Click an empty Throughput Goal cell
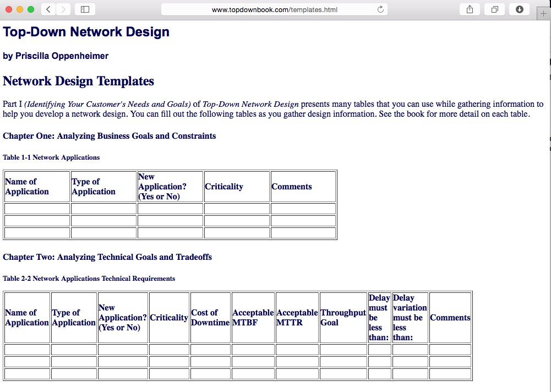Screen dimensions: 551x392 click(343, 349)
